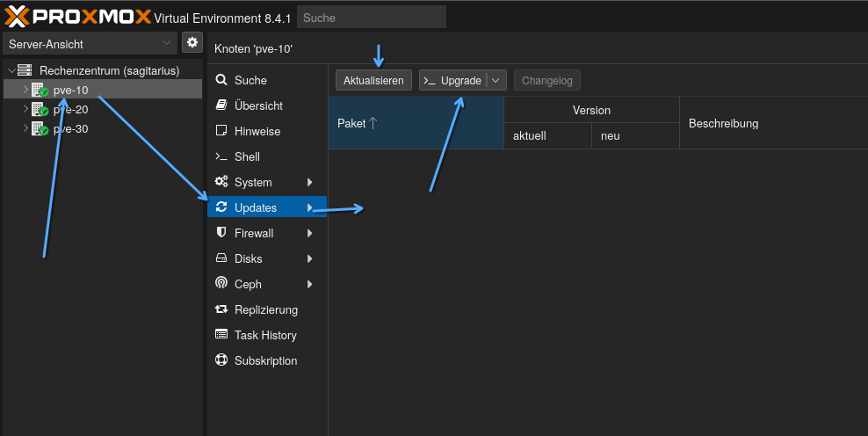Open the Shell menu entry
The height and width of the screenshot is (436, 868).
click(x=267, y=156)
